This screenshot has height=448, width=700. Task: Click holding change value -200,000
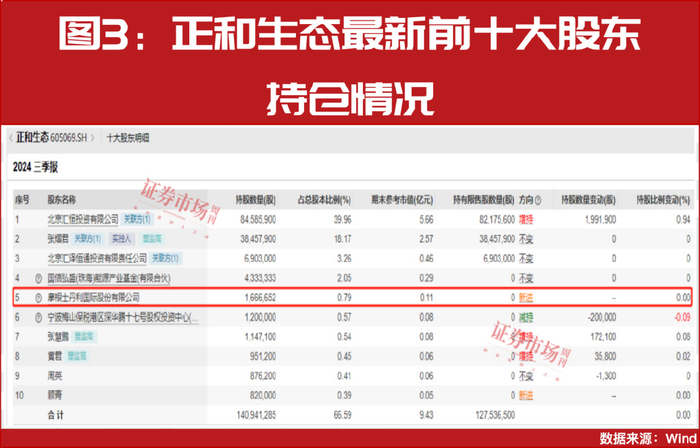[x=602, y=318]
